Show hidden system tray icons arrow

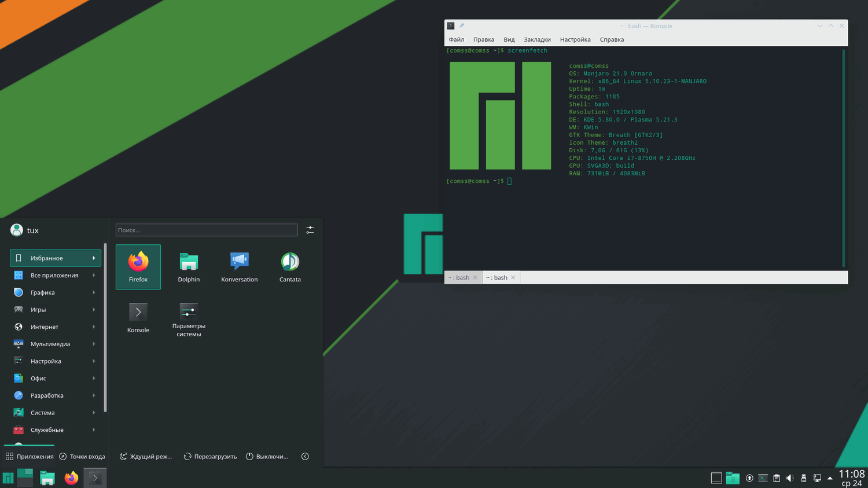[x=830, y=478]
